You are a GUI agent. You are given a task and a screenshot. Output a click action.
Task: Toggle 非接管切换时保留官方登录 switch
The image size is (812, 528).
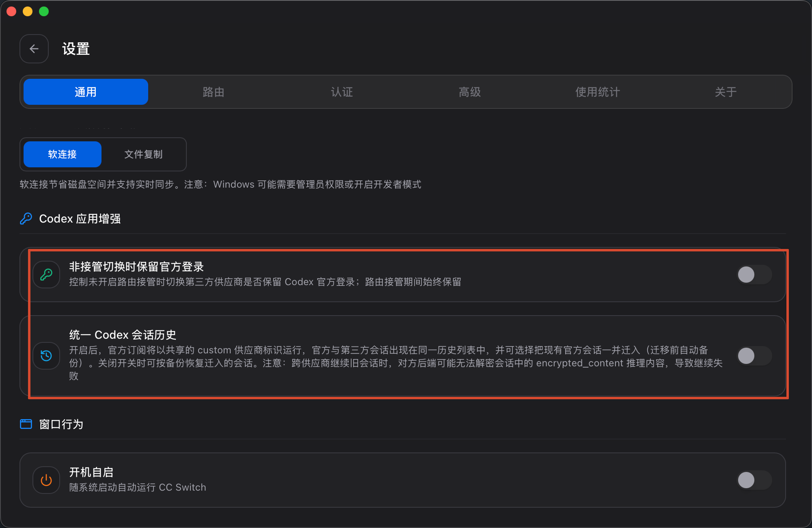click(x=754, y=275)
